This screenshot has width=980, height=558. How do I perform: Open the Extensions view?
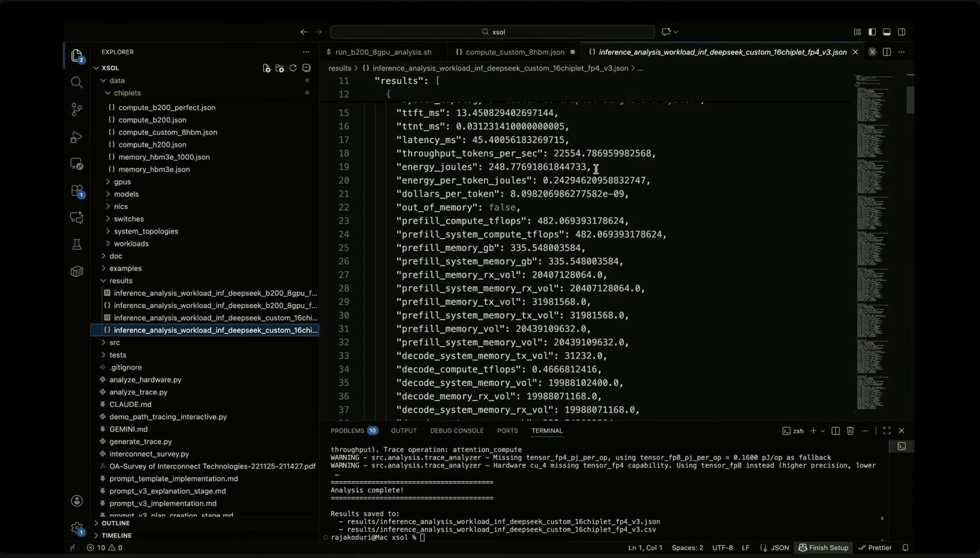(x=77, y=191)
